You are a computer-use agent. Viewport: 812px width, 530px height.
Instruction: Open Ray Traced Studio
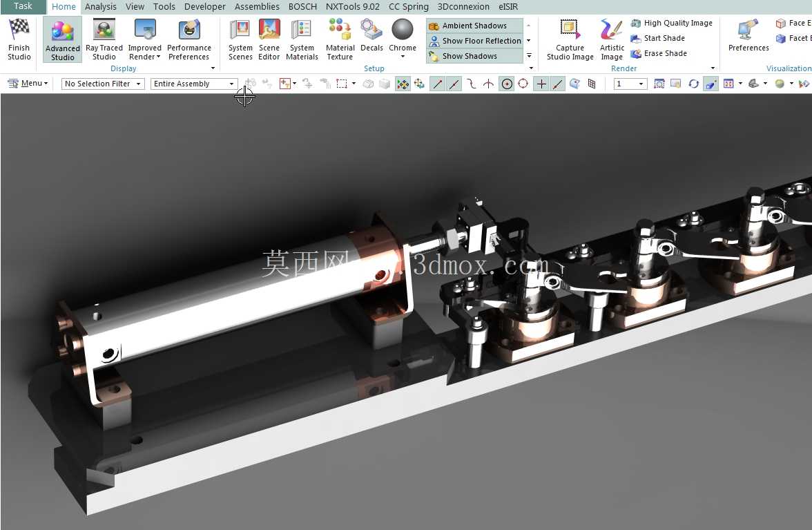tap(104, 39)
